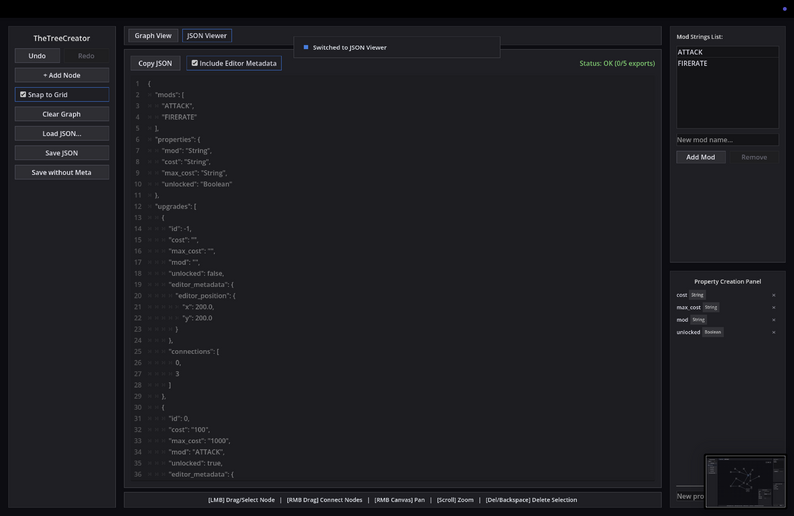Click the "id": -1 line in JSON
The height and width of the screenshot is (516, 794).
[x=180, y=228]
